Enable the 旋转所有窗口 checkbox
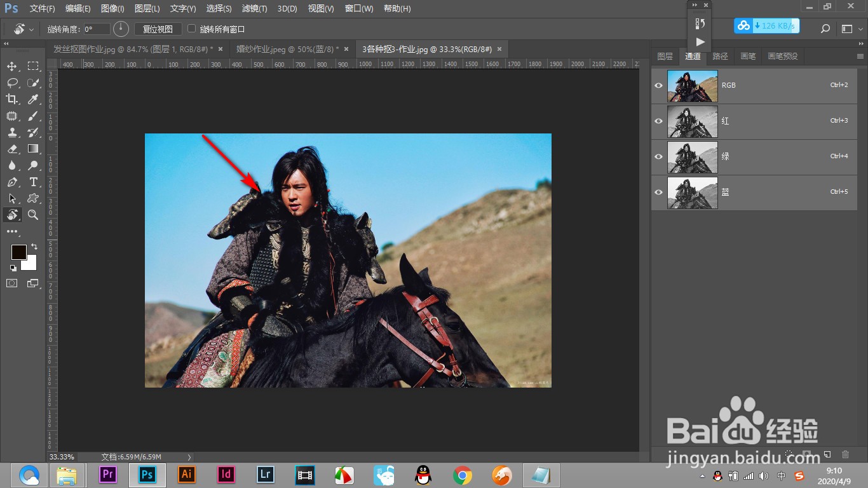The width and height of the screenshot is (868, 488). (x=192, y=29)
